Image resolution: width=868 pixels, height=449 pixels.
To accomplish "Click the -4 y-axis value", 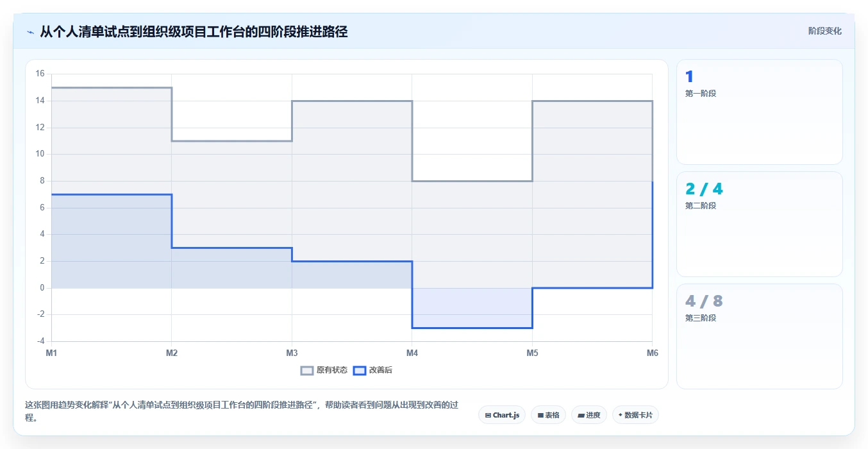I will coord(40,341).
